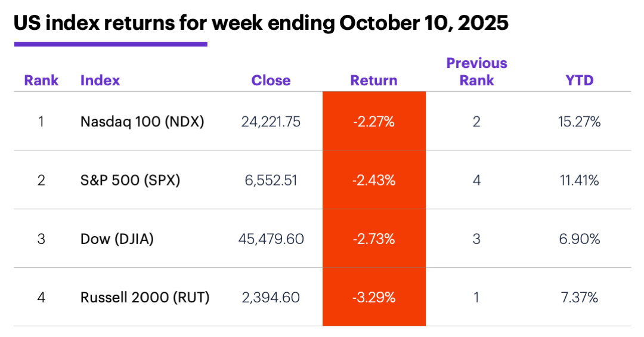
Task: Click the Index column header
Action: point(100,81)
